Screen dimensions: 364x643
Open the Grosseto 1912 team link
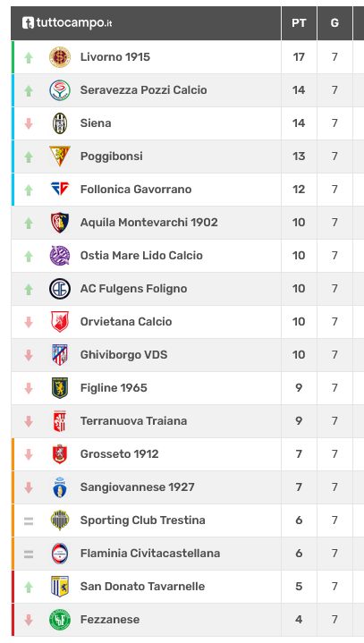119,454
